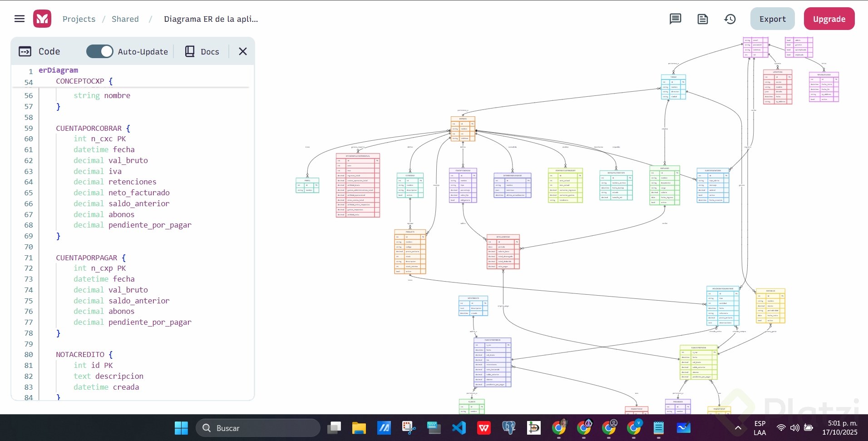Click the 'erDiagram' keyword on line 1
This screenshot has width=868, height=441.
[58, 70]
